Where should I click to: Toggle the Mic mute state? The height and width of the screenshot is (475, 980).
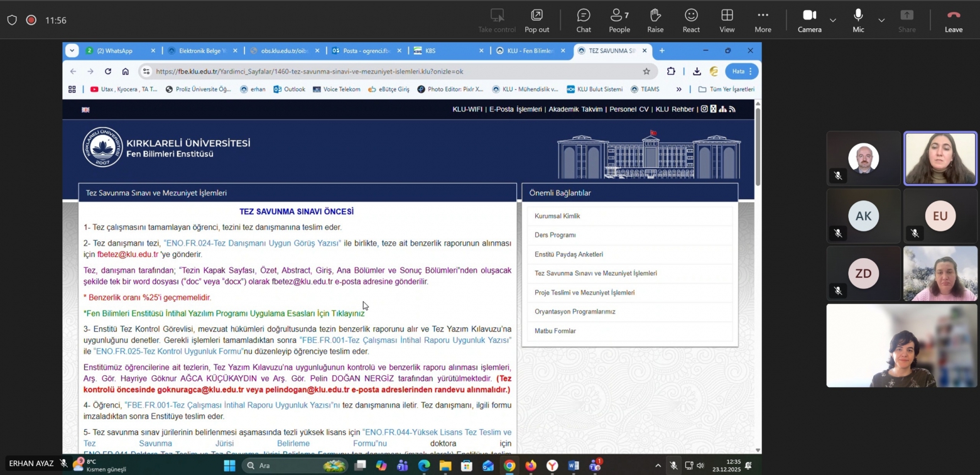pos(858,20)
